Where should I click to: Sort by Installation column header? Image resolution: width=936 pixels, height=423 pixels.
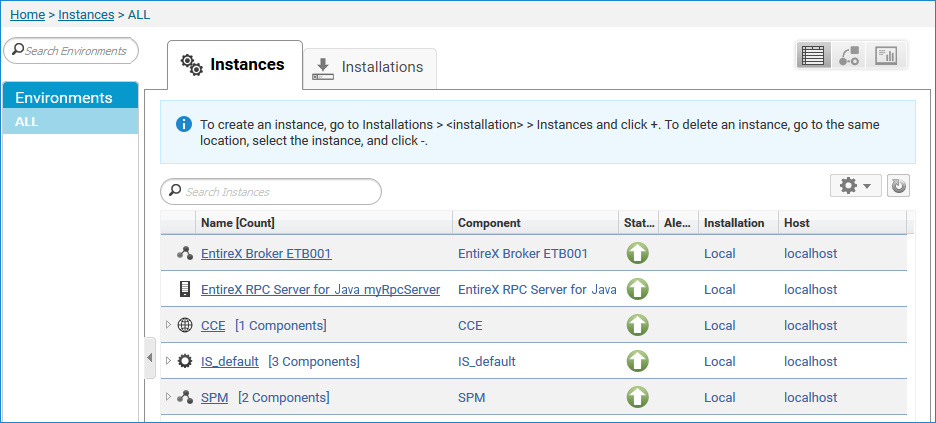[x=738, y=223]
